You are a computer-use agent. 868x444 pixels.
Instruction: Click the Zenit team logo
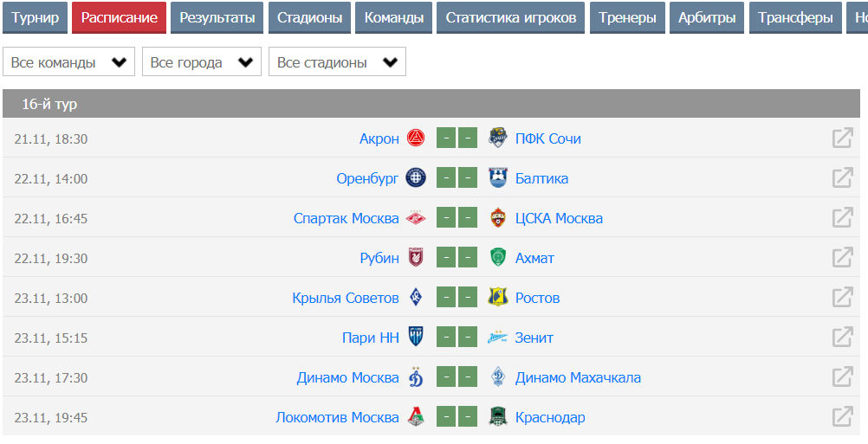(x=497, y=338)
